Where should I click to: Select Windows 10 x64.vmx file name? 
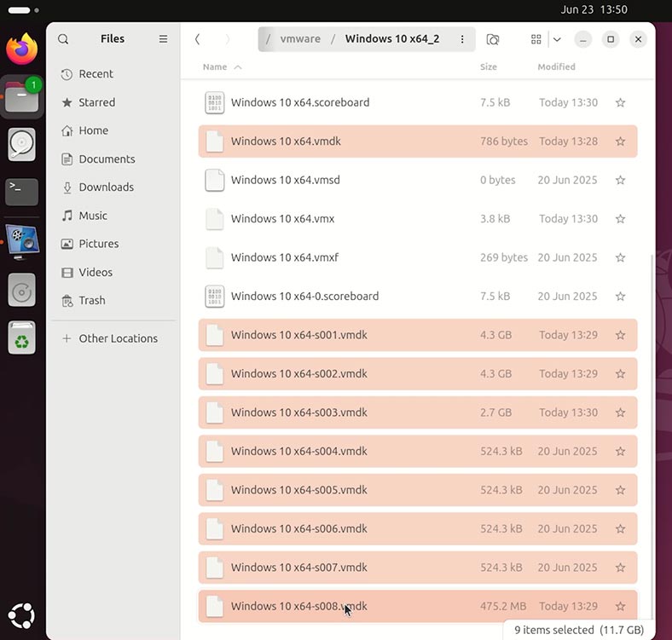click(x=283, y=219)
